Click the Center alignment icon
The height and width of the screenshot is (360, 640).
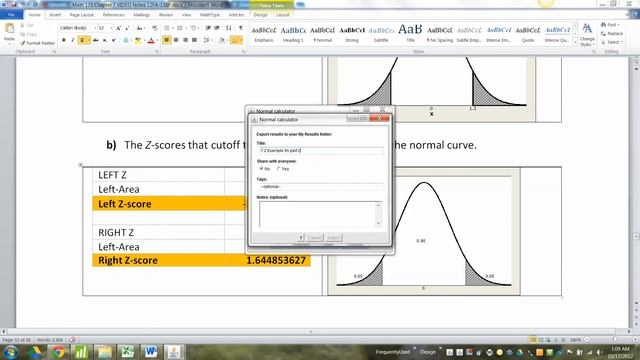coord(176,40)
